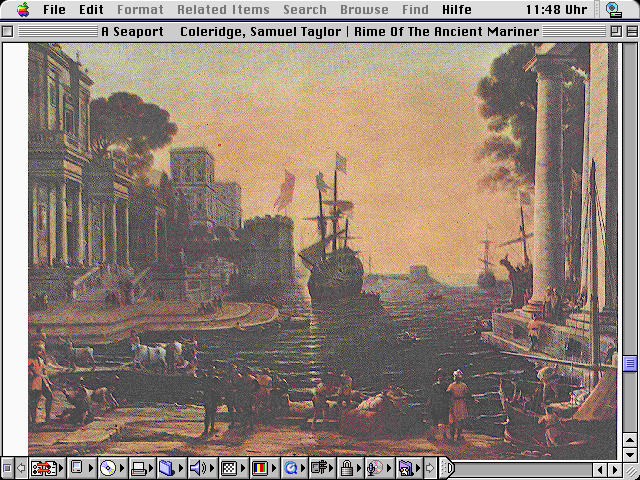Click the control strip close box at left end
This screenshot has height=480, width=640.
(x=7, y=468)
